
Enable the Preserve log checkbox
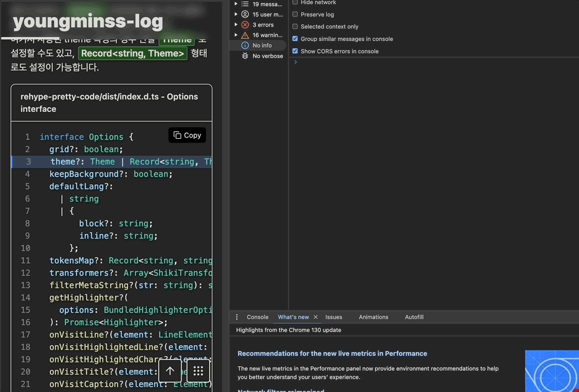[x=295, y=14]
